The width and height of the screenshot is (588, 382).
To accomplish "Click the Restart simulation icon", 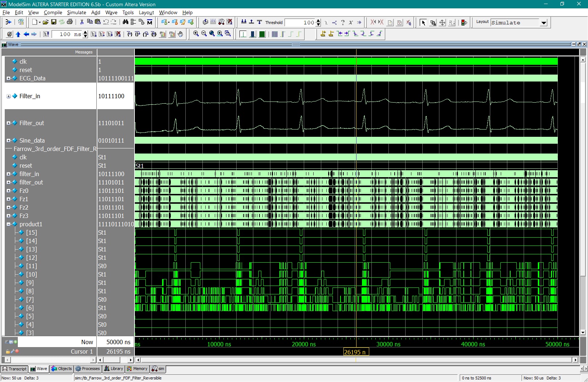I will (46, 34).
